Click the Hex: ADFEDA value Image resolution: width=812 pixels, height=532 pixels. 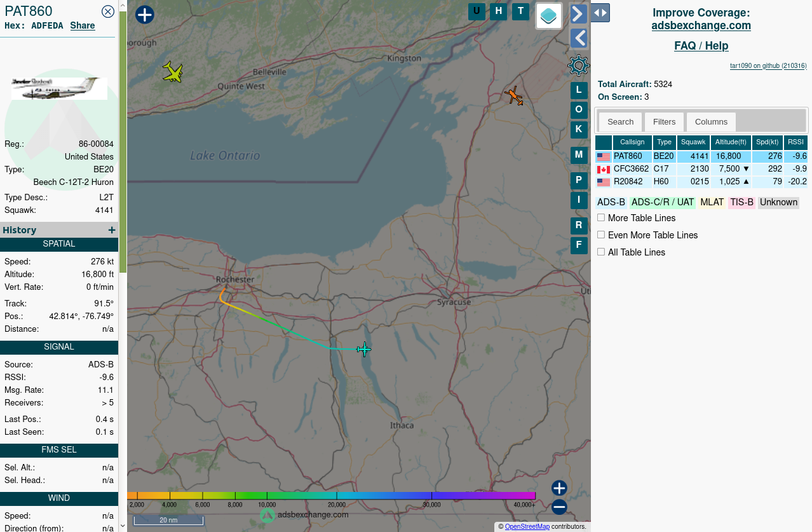34,26
